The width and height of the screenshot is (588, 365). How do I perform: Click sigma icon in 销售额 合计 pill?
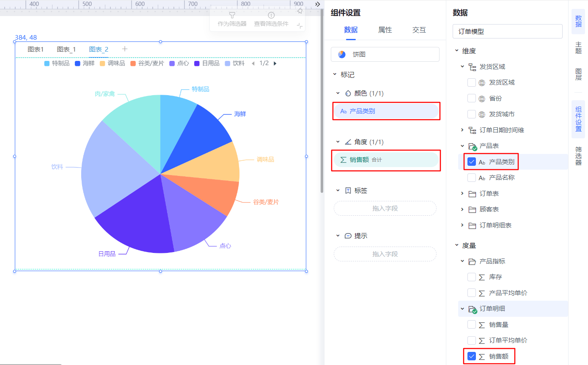[x=343, y=160]
